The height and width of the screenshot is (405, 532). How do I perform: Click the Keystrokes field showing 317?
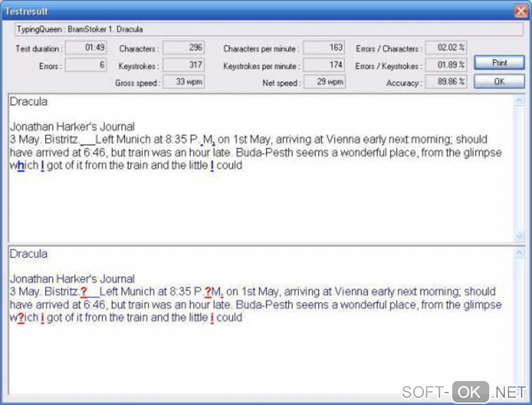184,65
